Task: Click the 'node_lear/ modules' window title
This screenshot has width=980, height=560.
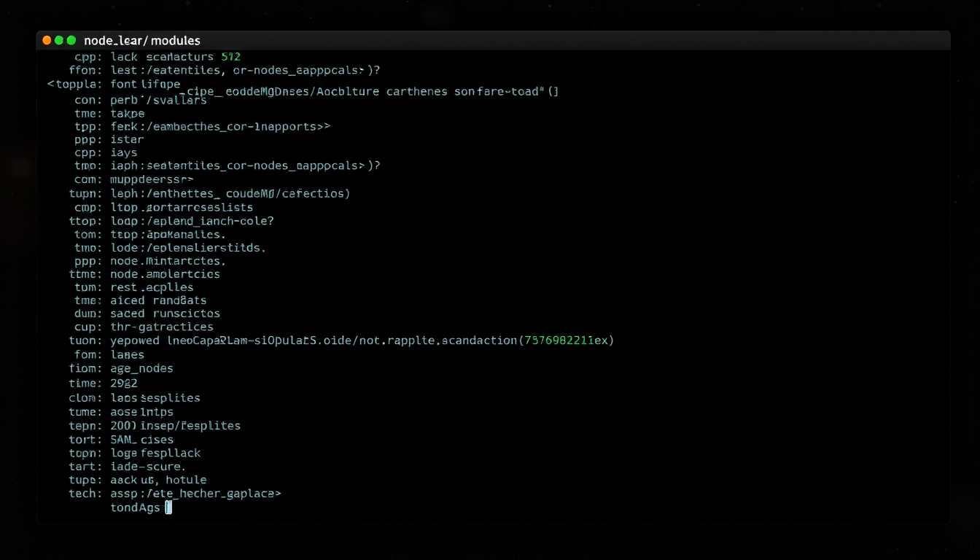Action: 142,41
